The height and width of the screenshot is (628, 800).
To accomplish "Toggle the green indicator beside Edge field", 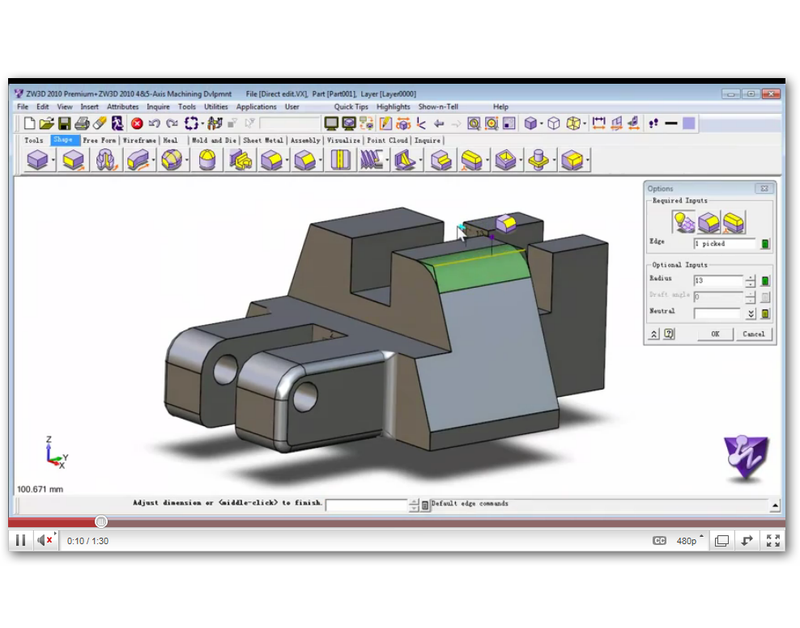I will tap(765, 244).
